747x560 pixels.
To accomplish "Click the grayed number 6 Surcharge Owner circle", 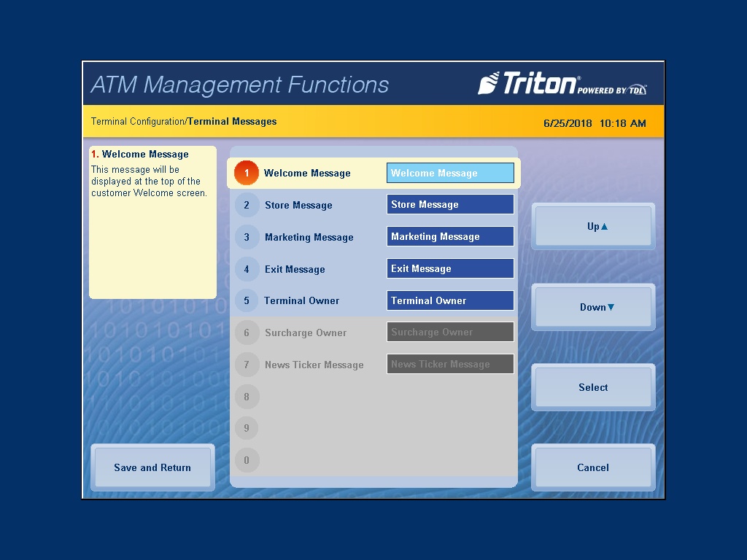I will point(247,332).
